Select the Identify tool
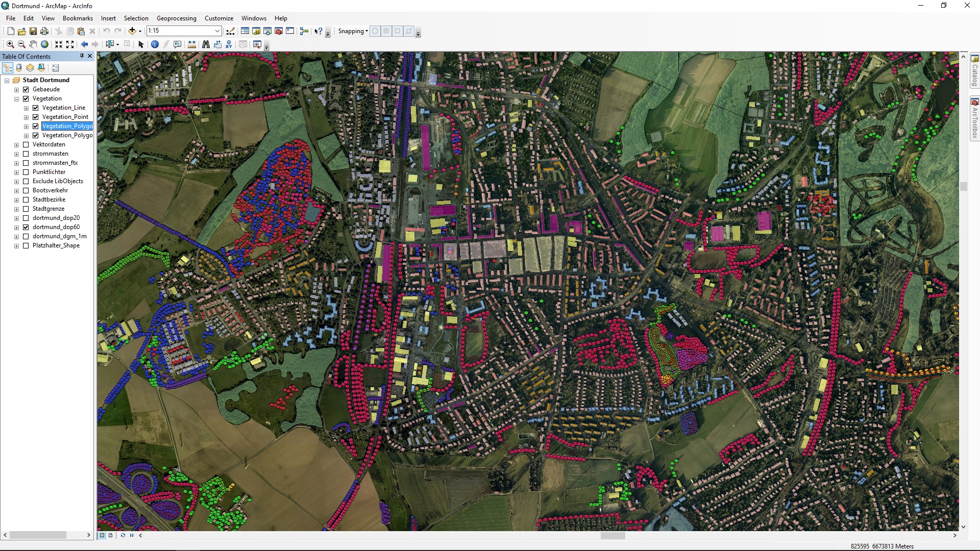 click(x=155, y=44)
